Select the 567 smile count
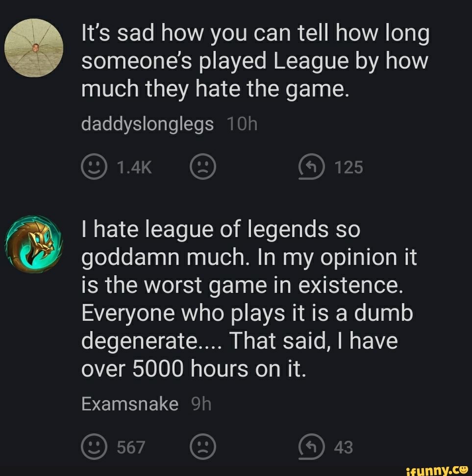This screenshot has width=472, height=476. click(x=131, y=447)
